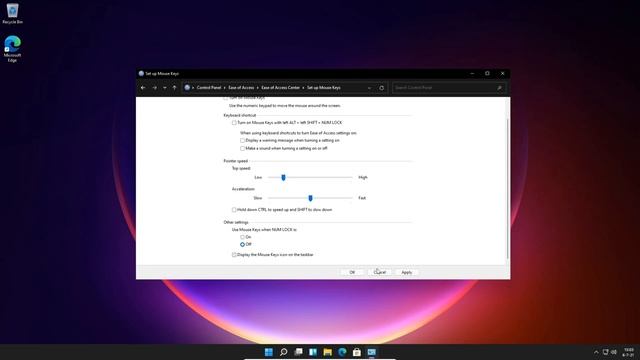Screen dimensions: 640x360
Task: Enable Hold down CTRL to speed up checkbox
Action: pos(234,210)
